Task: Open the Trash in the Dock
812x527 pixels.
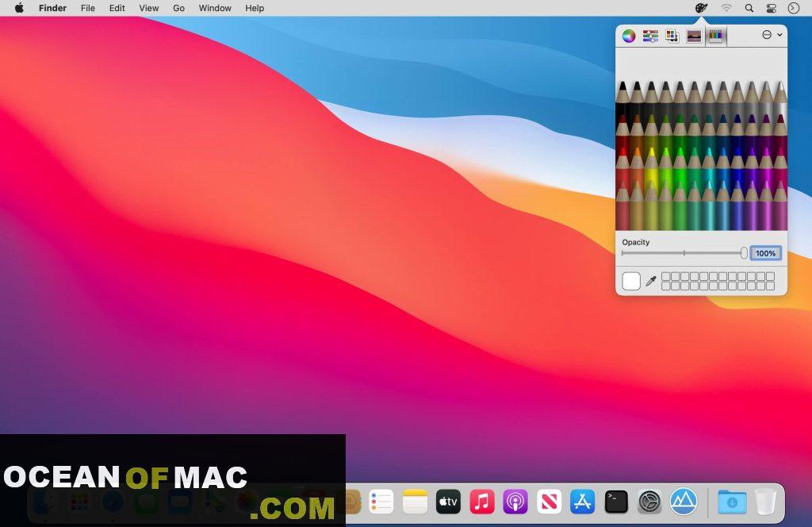Action: pyautogui.click(x=765, y=502)
